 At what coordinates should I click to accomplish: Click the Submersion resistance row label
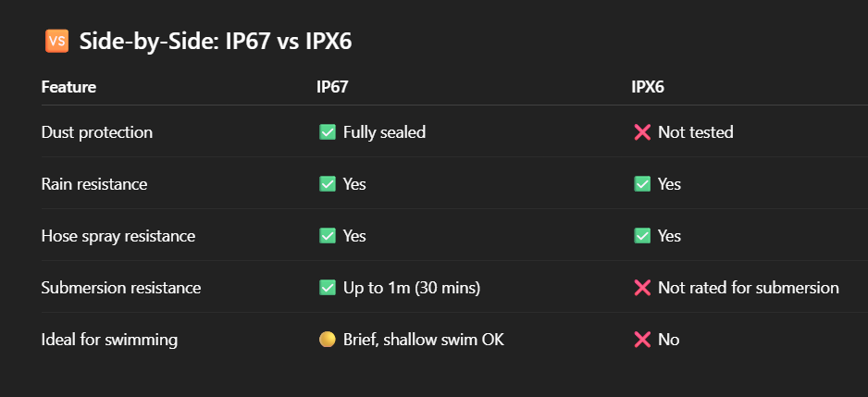121,288
